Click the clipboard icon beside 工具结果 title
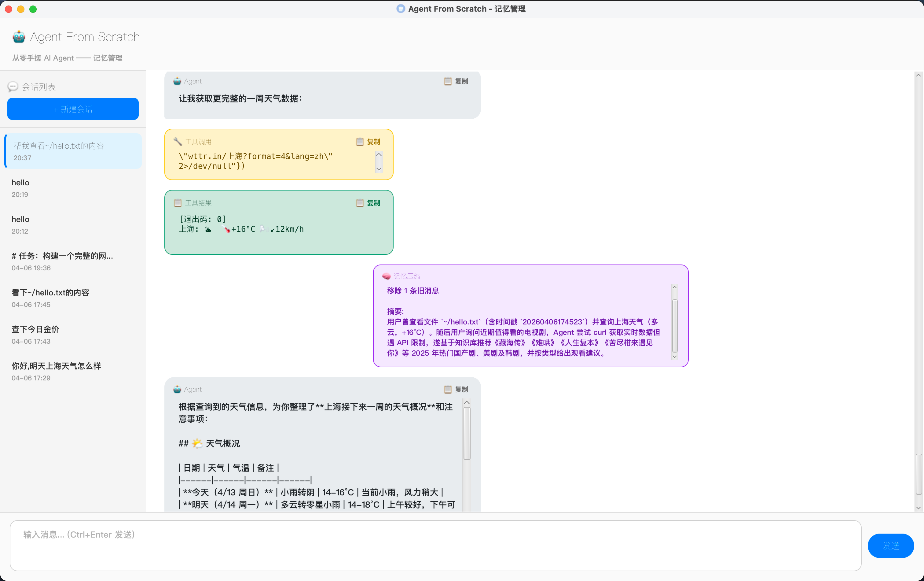This screenshot has width=924, height=581. tap(178, 203)
